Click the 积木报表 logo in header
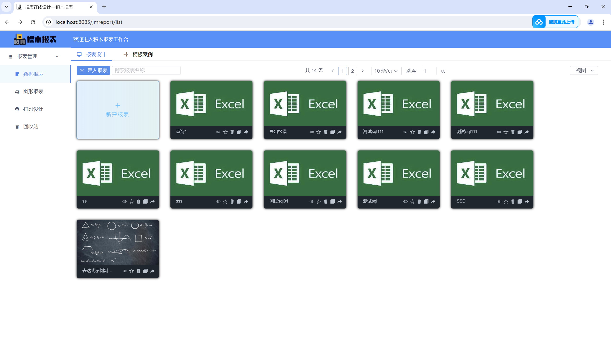This screenshot has width=611, height=364. click(x=35, y=39)
